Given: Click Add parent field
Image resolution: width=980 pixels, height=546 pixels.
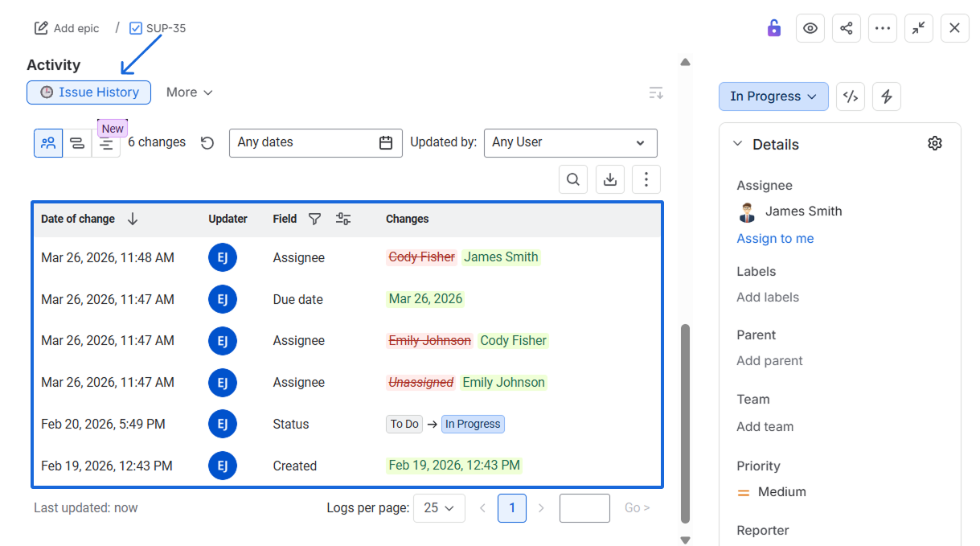Looking at the screenshot, I should pos(769,361).
